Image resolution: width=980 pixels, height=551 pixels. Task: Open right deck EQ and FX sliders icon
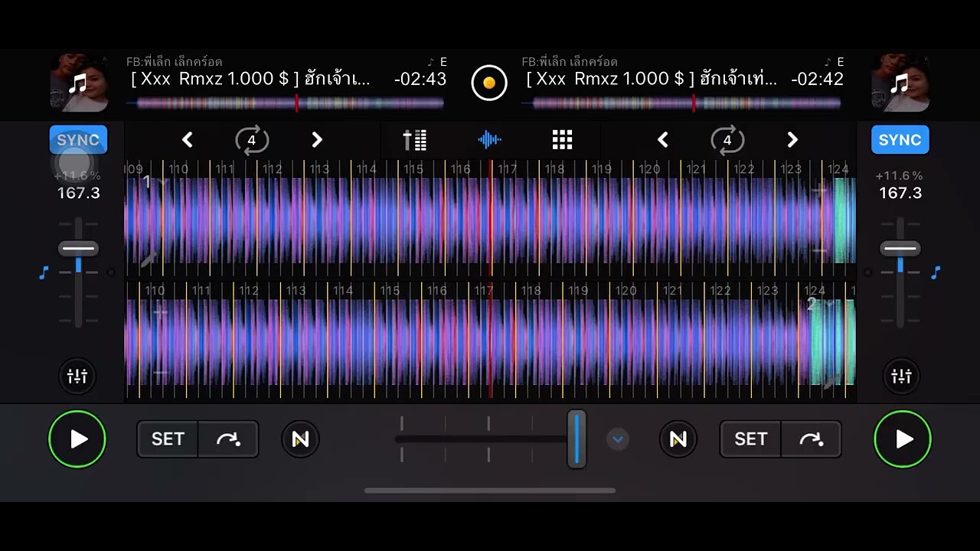[x=902, y=377]
